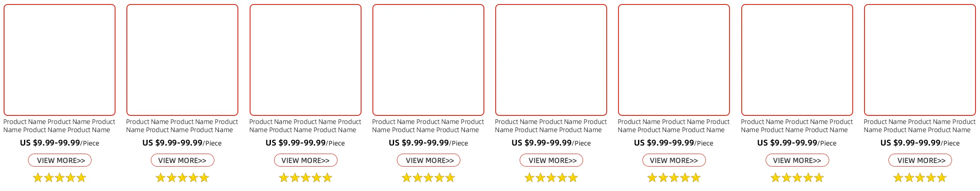Click VIEW MORE under the sixth product
980x191 pixels.
pyautogui.click(x=674, y=160)
